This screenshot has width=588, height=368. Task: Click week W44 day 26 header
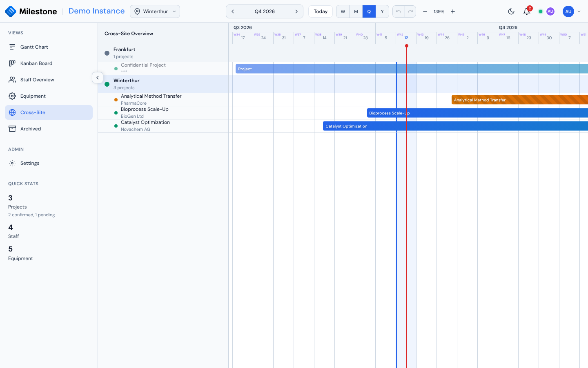click(x=447, y=38)
